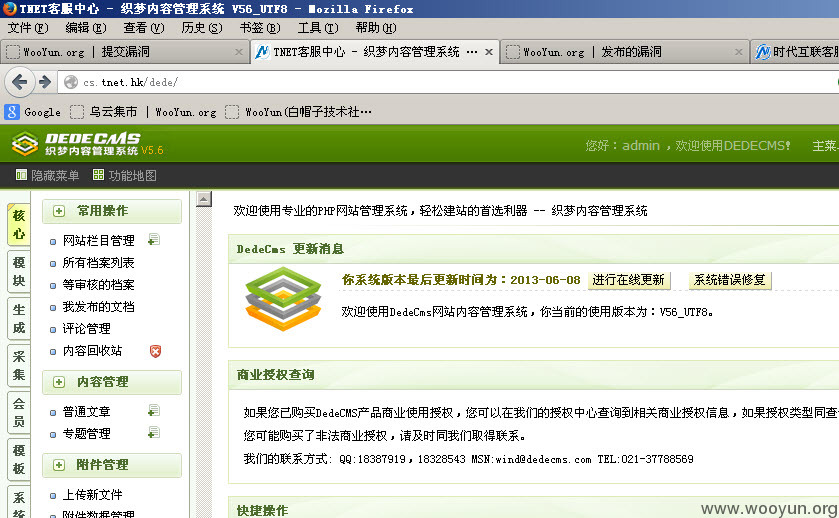Click the globe site identity icon
This screenshot has height=518, width=839.
point(71,82)
